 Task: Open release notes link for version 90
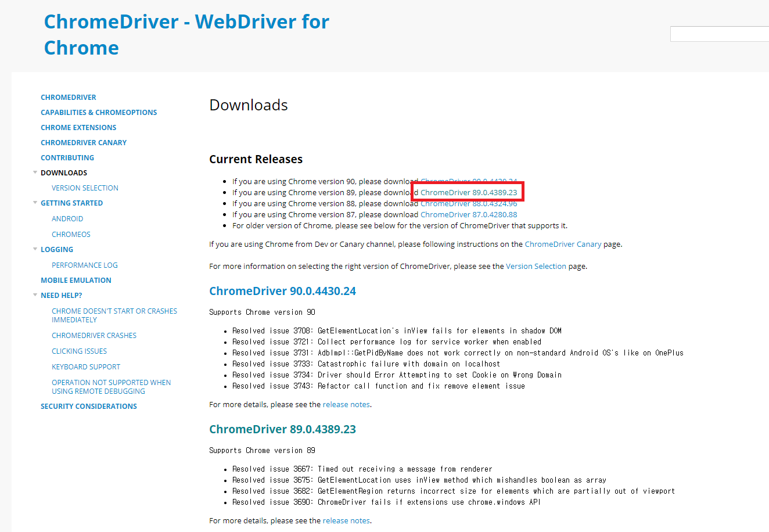click(x=346, y=405)
